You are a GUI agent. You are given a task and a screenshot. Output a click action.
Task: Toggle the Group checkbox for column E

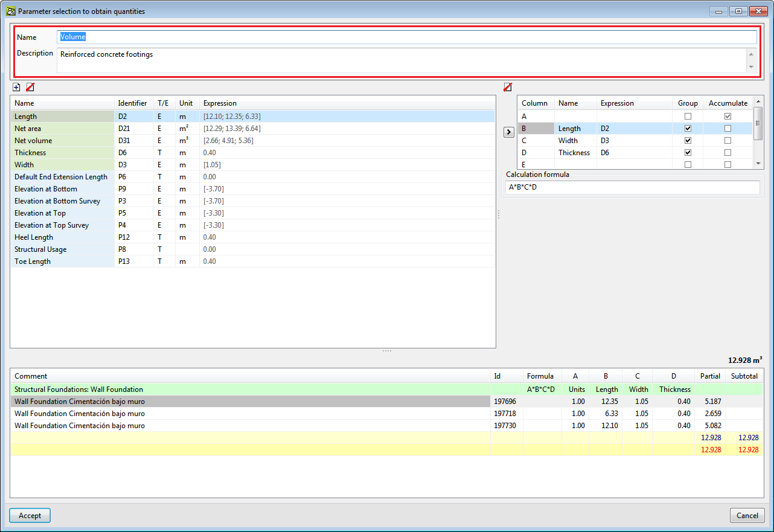tap(688, 164)
